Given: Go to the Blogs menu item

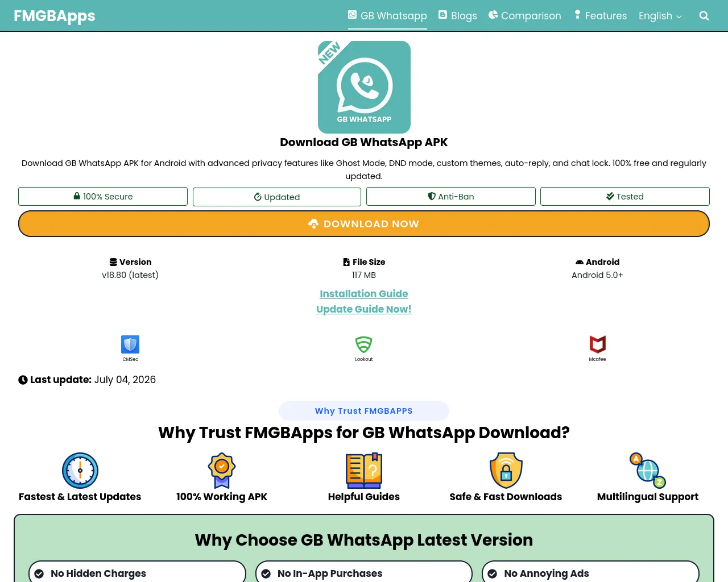Looking at the screenshot, I should point(458,16).
